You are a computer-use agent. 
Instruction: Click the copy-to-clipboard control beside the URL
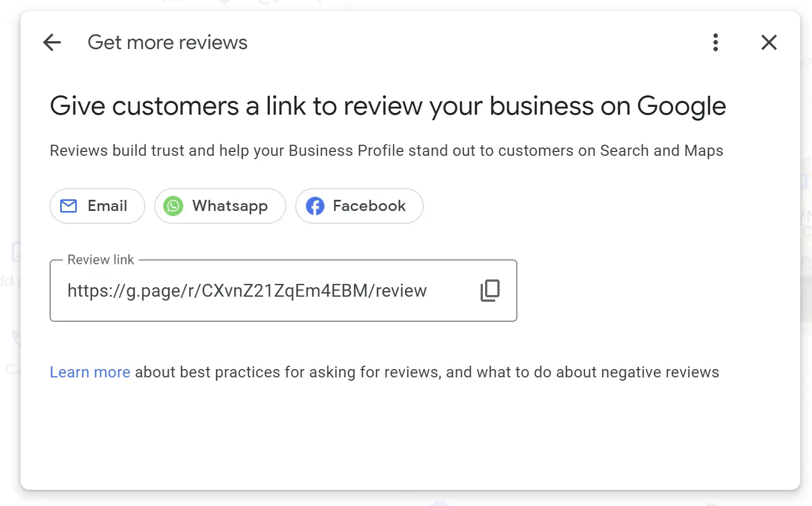coord(490,290)
